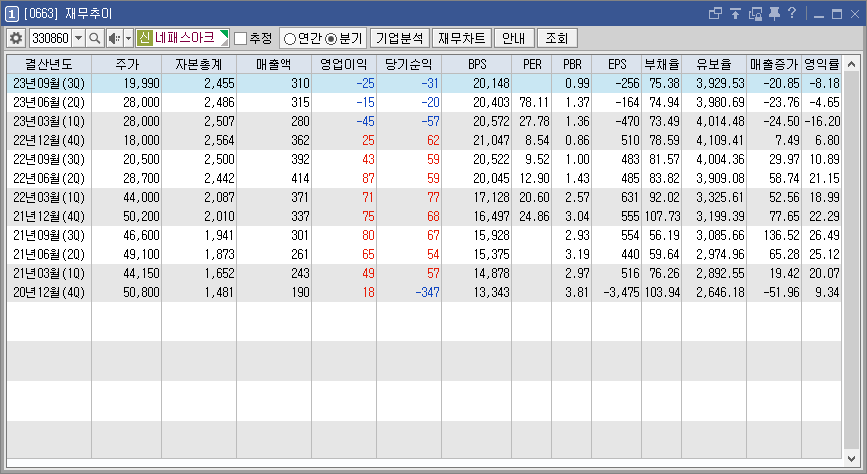Click the sales growth value 136.52

coord(781,235)
